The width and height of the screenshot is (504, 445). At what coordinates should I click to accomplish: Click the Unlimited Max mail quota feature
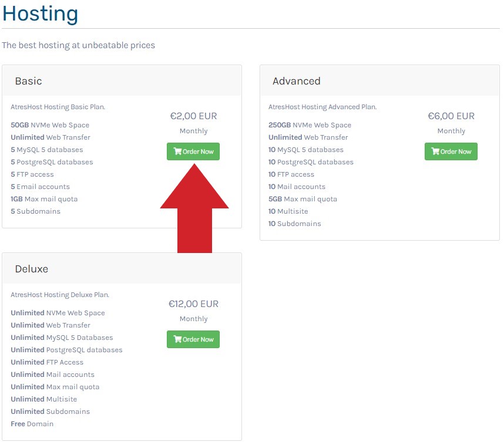pyautogui.click(x=55, y=387)
